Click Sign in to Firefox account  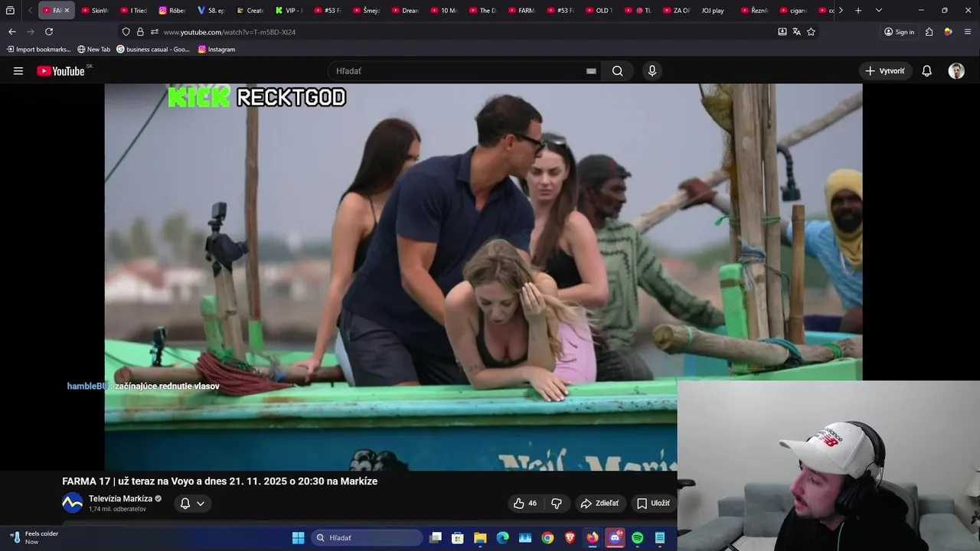tap(899, 31)
